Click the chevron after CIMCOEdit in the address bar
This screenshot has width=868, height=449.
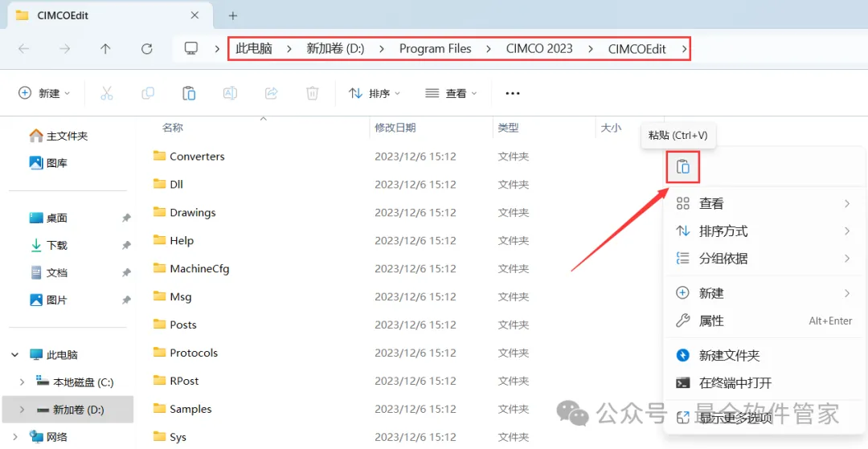pos(684,49)
